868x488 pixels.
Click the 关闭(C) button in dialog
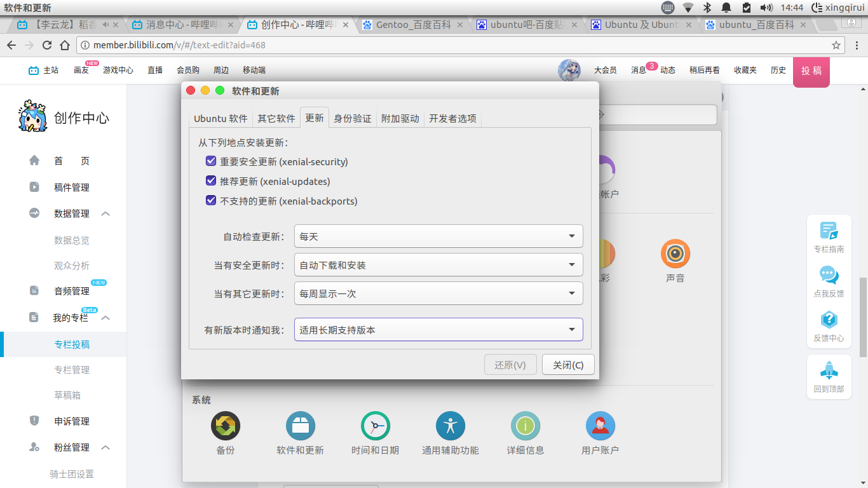pyautogui.click(x=568, y=365)
